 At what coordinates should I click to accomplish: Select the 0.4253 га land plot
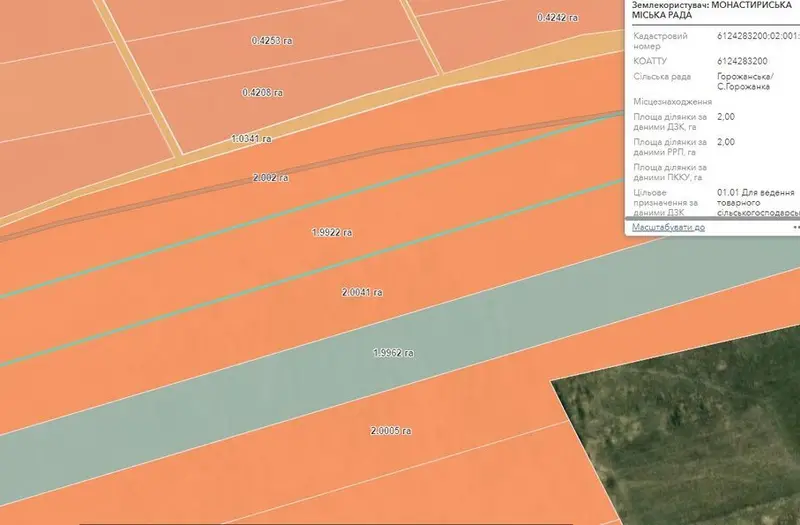[272, 40]
